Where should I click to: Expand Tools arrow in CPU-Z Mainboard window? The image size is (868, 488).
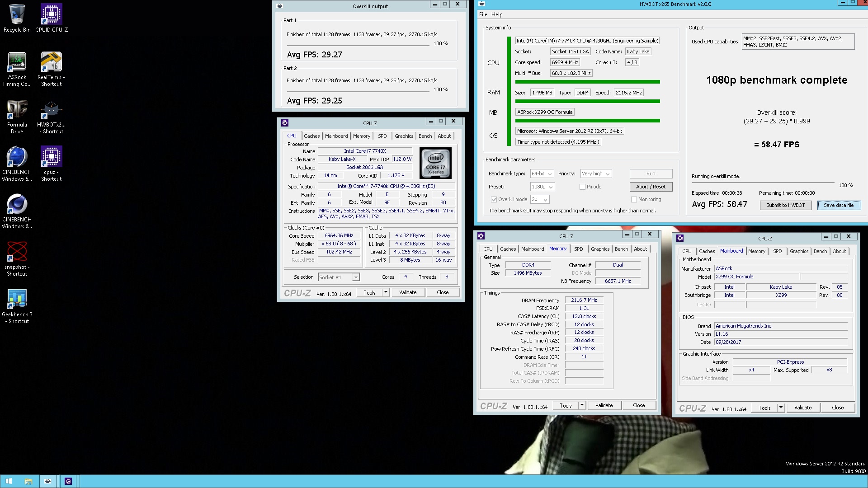781,408
